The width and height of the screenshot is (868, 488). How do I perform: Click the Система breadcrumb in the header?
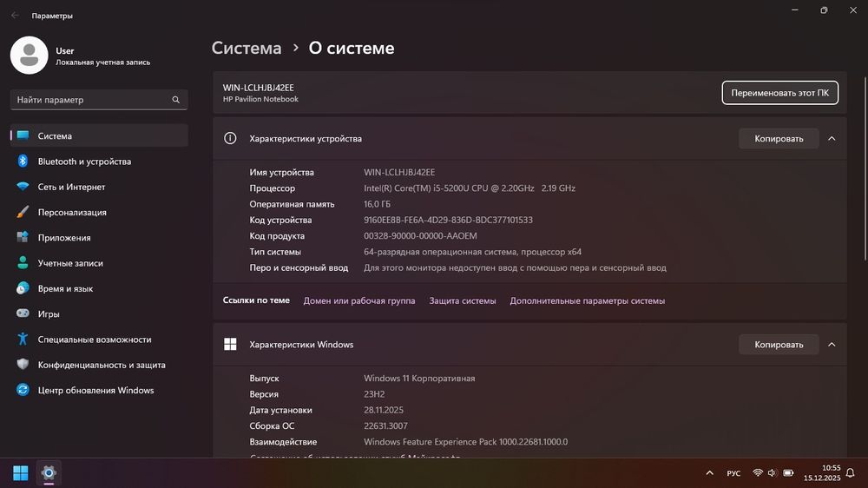247,48
